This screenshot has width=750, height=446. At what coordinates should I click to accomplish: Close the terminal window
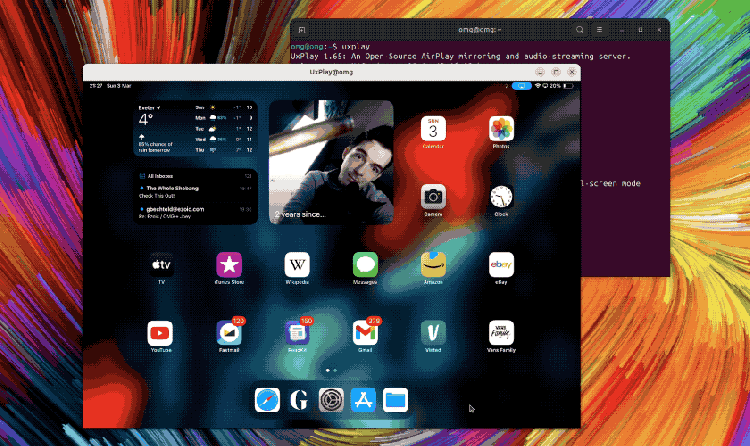659,30
